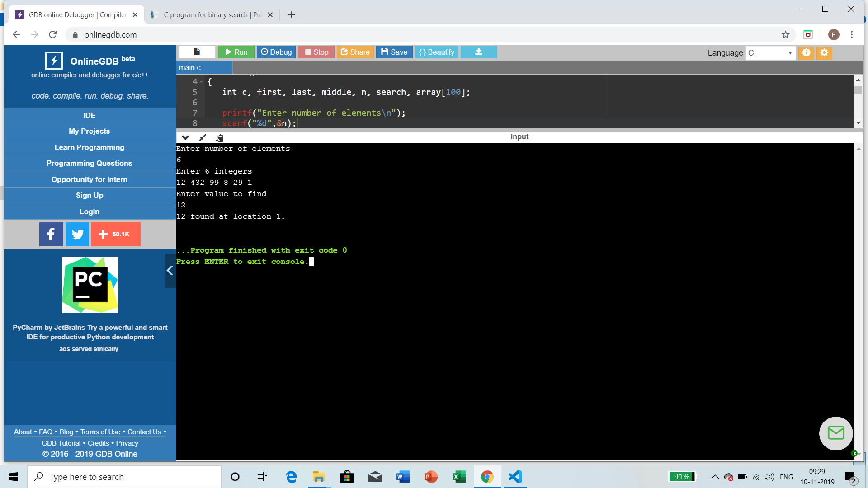Click the Facebook share icon

51,234
